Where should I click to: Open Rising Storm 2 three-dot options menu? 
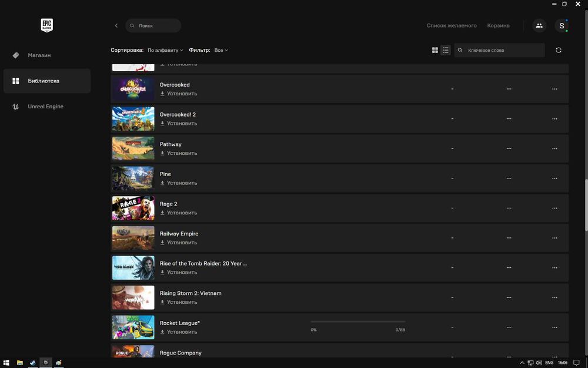[x=554, y=297]
